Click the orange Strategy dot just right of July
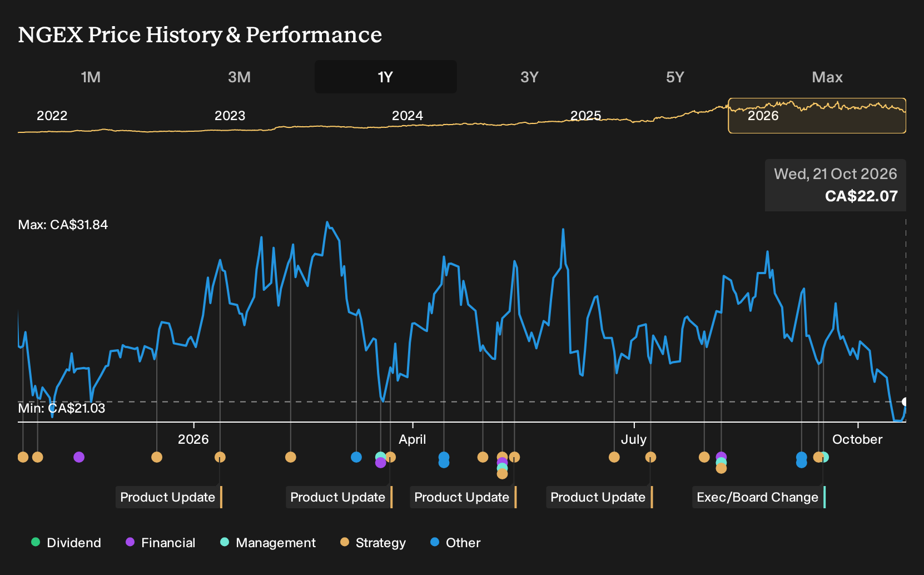Viewport: 924px width, 575px height. click(650, 457)
